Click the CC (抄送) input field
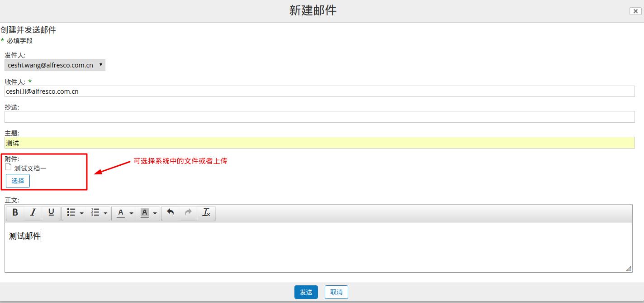 tap(320, 117)
